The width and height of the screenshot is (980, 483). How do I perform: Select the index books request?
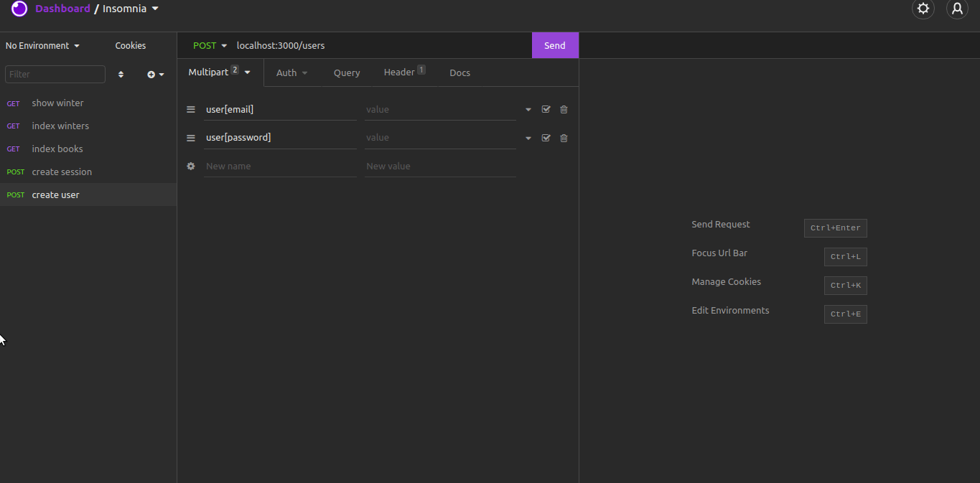point(88,149)
